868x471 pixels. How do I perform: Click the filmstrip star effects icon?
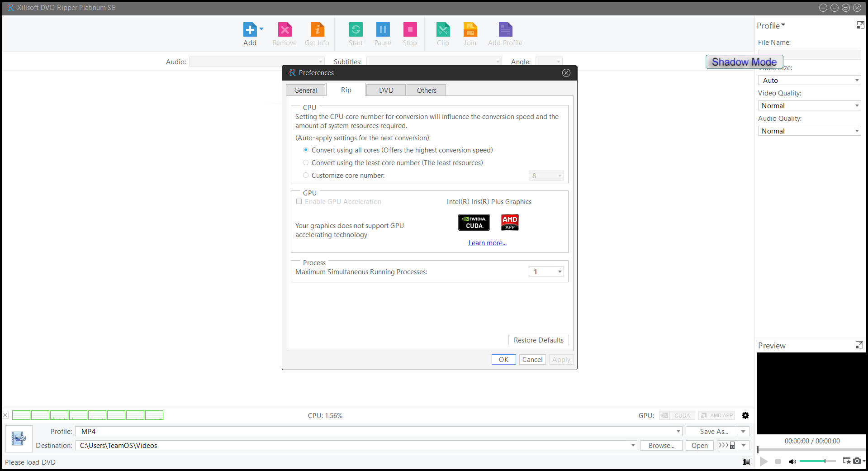click(847, 461)
